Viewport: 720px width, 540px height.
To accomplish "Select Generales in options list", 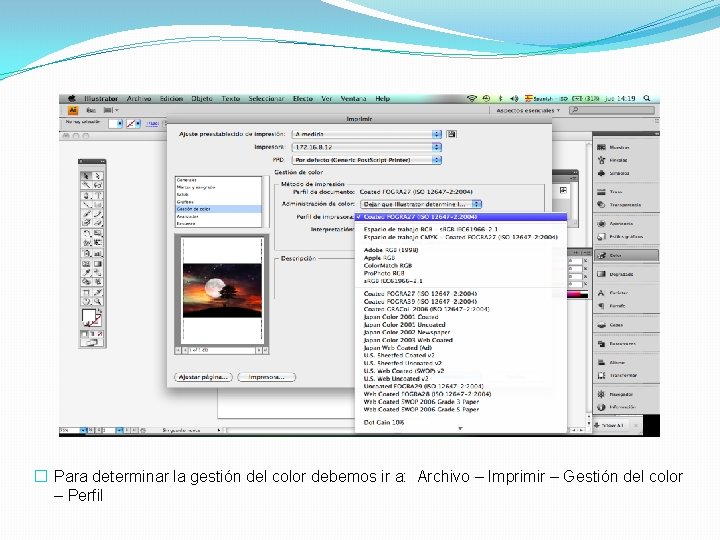I will tap(218, 180).
